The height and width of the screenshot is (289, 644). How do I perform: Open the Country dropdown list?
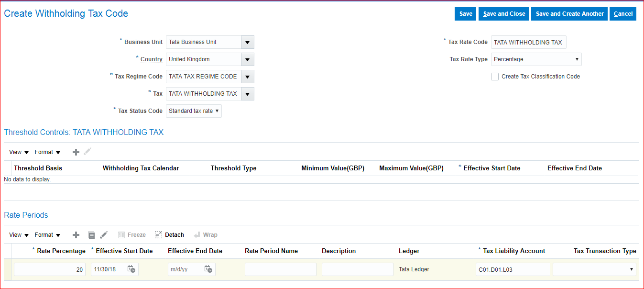247,59
